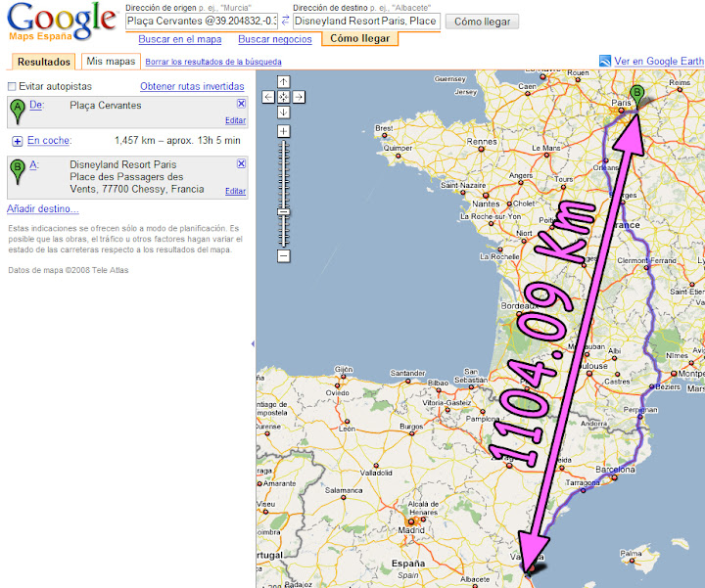
Task: Expand the En coche route details
Action: pyautogui.click(x=17, y=142)
